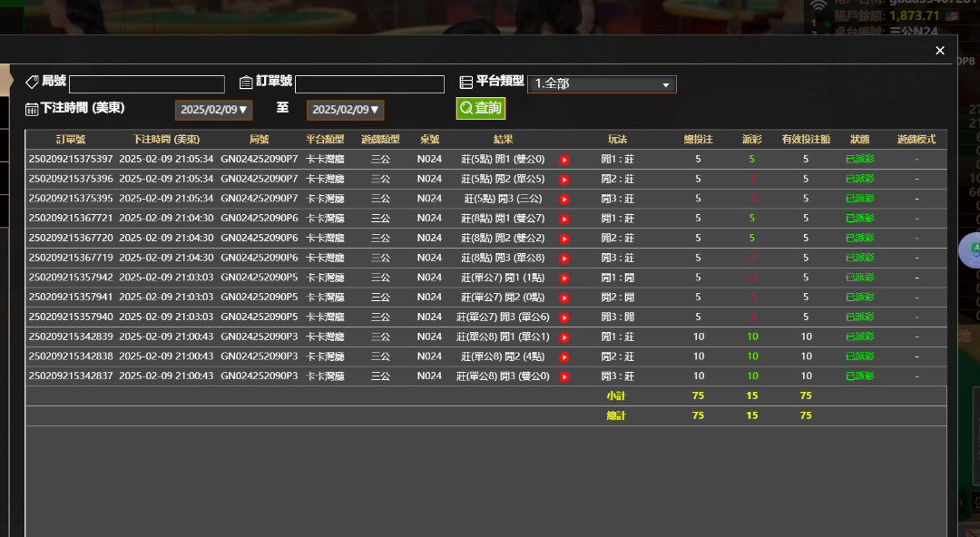Click the Wi-Fi signal icon at top right

tap(818, 6)
